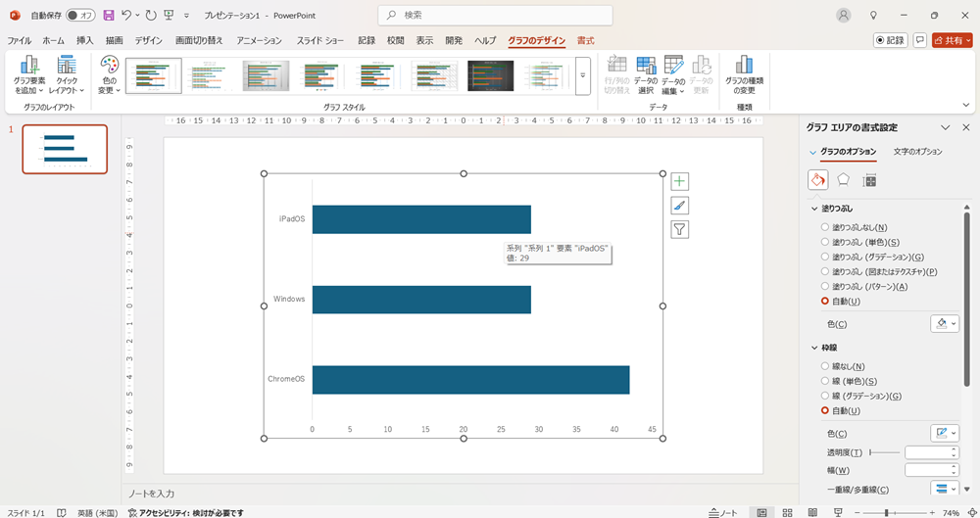Click the save floppy disk icon
This screenshot has height=518, width=980.
click(109, 15)
